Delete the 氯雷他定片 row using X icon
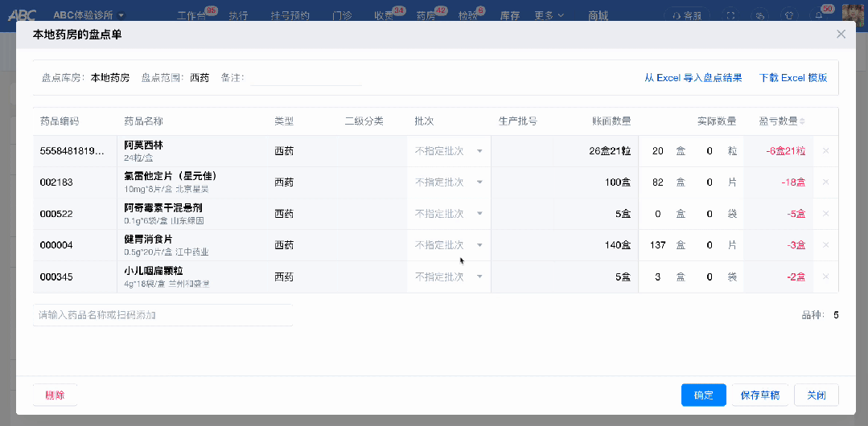Viewport: 868px width, 426px height. 825,182
